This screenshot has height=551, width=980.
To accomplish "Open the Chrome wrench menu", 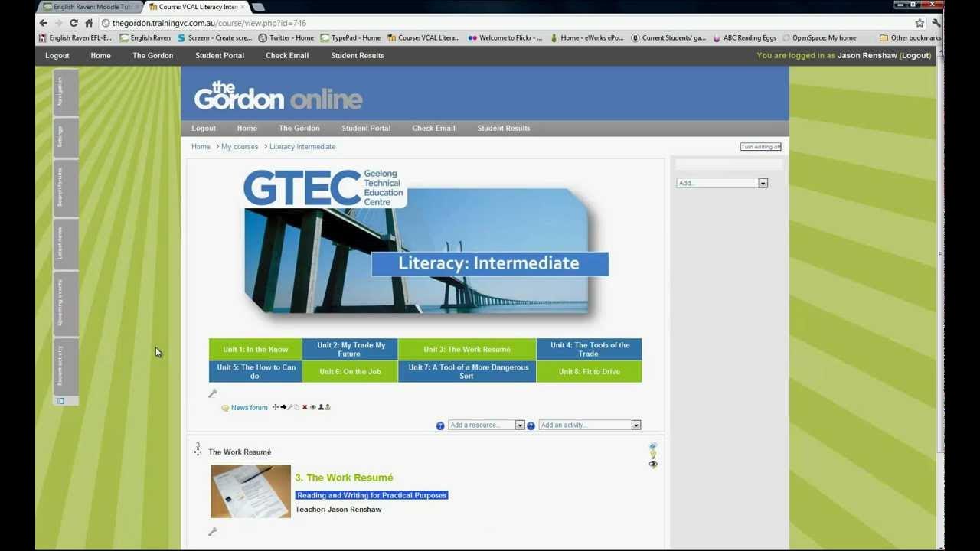I will point(936,23).
